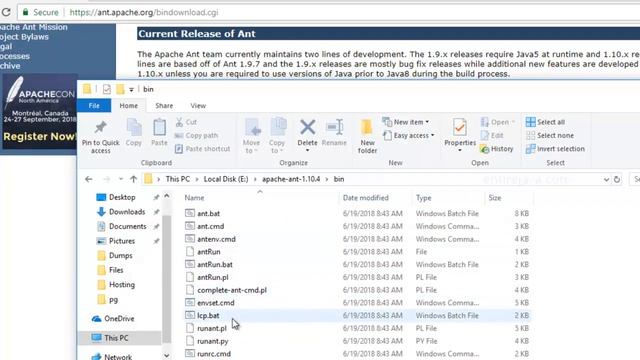Viewport: 640px width, 360px height.
Task: Switch to the Home ribbon tab
Action: point(129,106)
